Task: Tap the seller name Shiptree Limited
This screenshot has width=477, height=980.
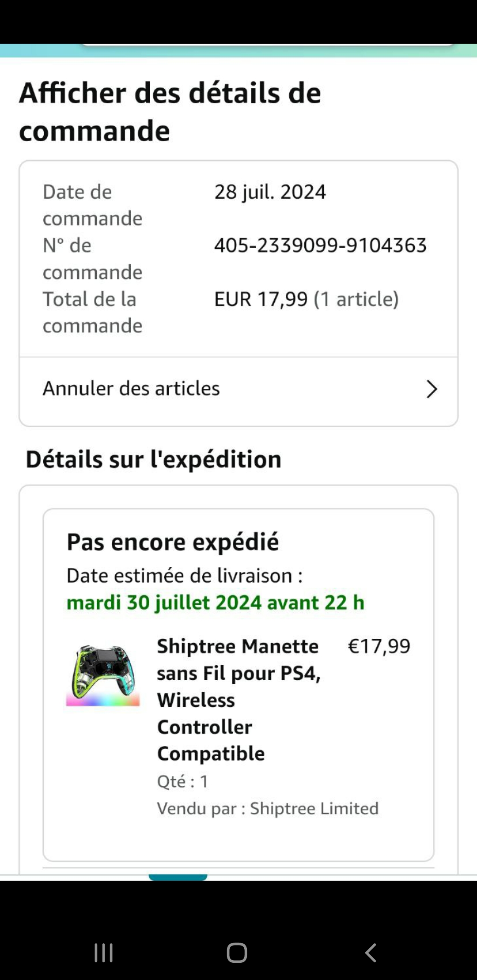Action: pos(314,808)
